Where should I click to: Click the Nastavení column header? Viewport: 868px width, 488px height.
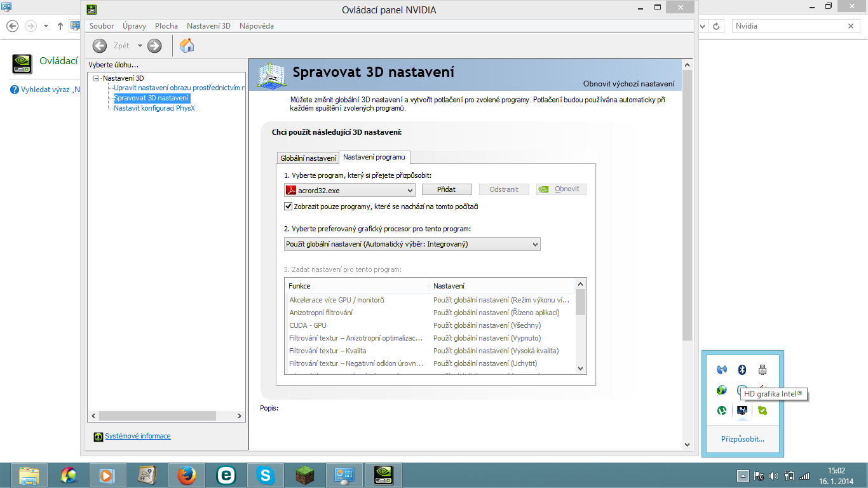[502, 286]
